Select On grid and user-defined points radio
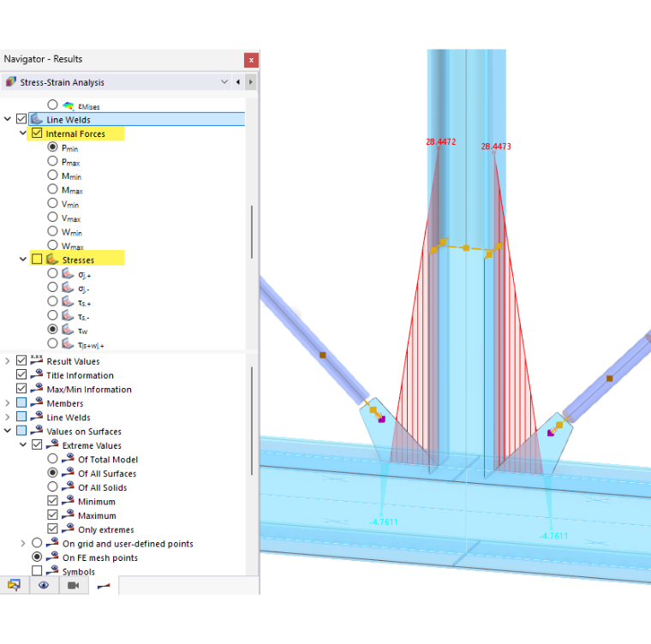Viewport: 651px width, 644px height. (37, 543)
